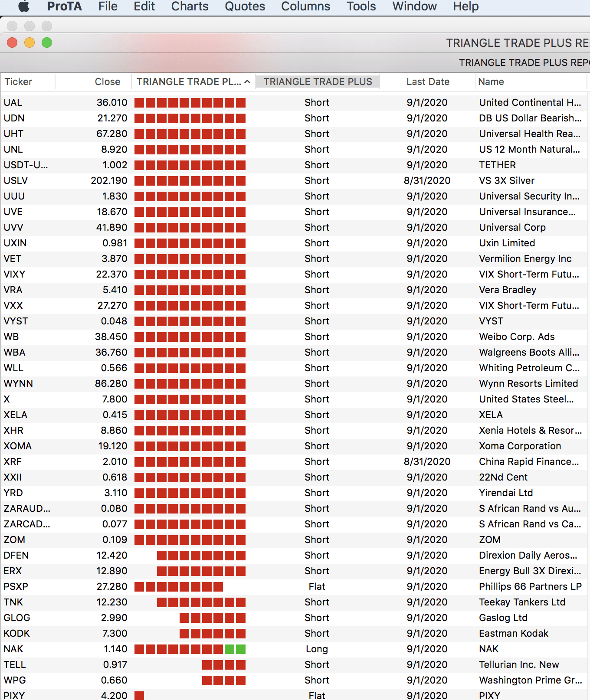This screenshot has width=590, height=700.
Task: Click the name Yirendai Ltd
Action: pyautogui.click(x=506, y=493)
